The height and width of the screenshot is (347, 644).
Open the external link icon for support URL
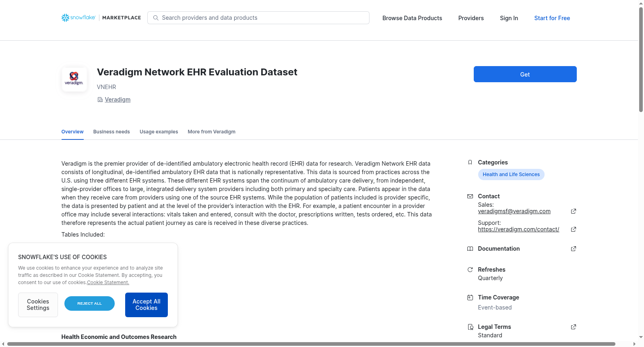pyautogui.click(x=574, y=229)
